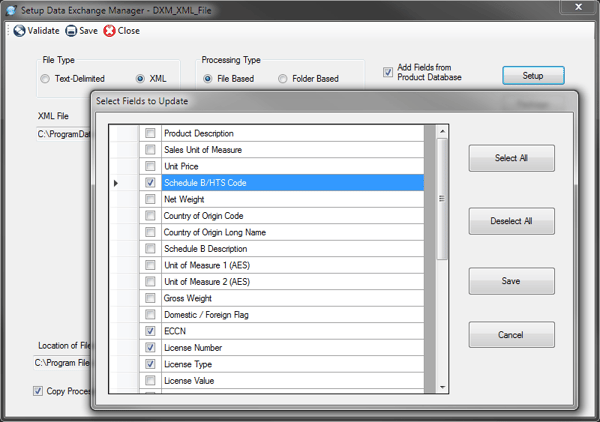
Task: Toggle the Copy Processed checkbox at bottom left
Action: tap(38, 391)
